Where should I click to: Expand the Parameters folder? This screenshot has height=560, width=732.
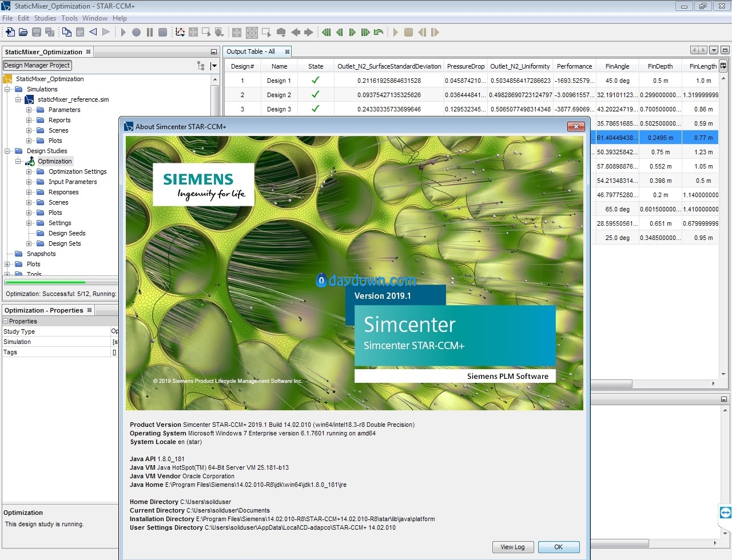tap(29, 110)
